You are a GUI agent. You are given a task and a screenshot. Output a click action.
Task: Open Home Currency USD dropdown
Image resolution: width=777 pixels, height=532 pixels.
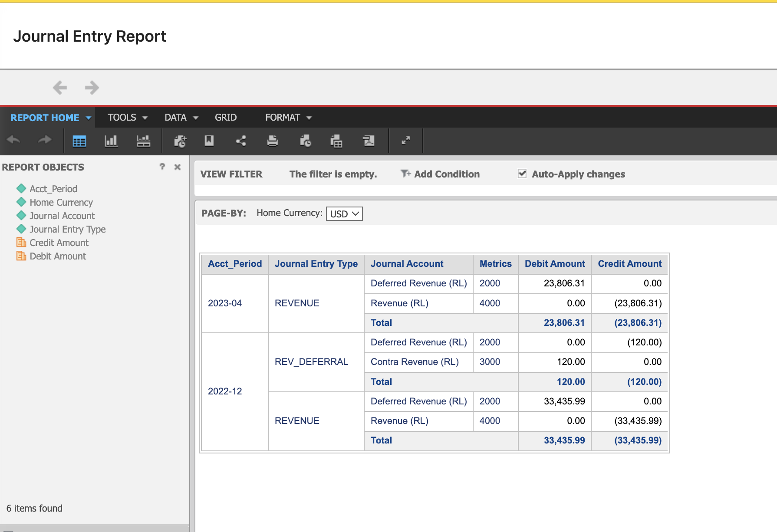344,213
